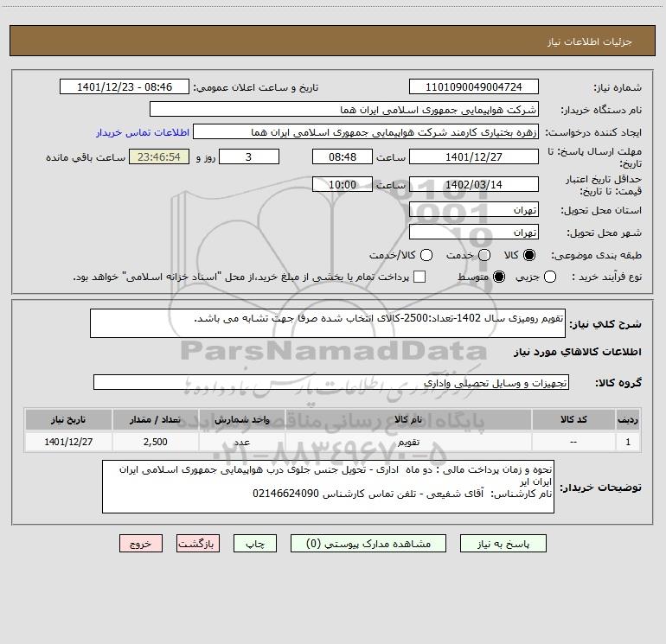Click the general need description text box
This screenshot has height=644, width=666.
click(x=328, y=323)
